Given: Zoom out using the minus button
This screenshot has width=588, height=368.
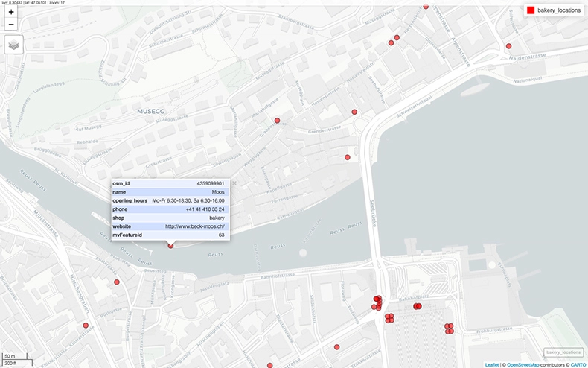Looking at the screenshot, I should [x=11, y=25].
